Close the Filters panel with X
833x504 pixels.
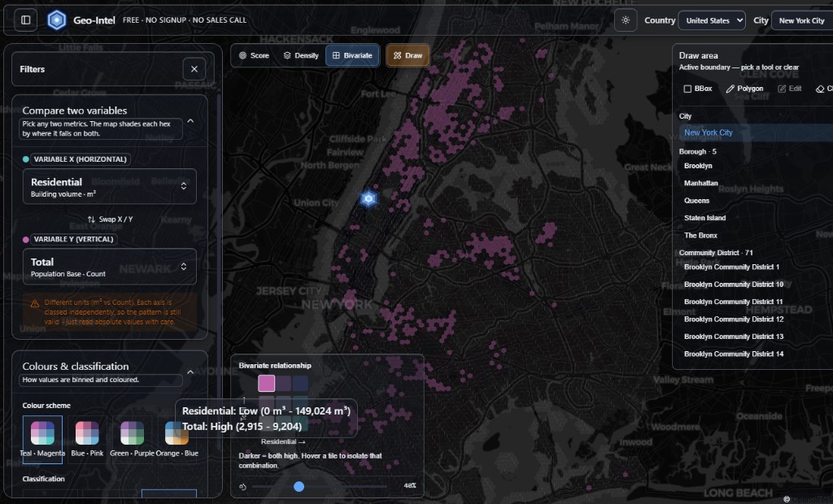(x=194, y=69)
